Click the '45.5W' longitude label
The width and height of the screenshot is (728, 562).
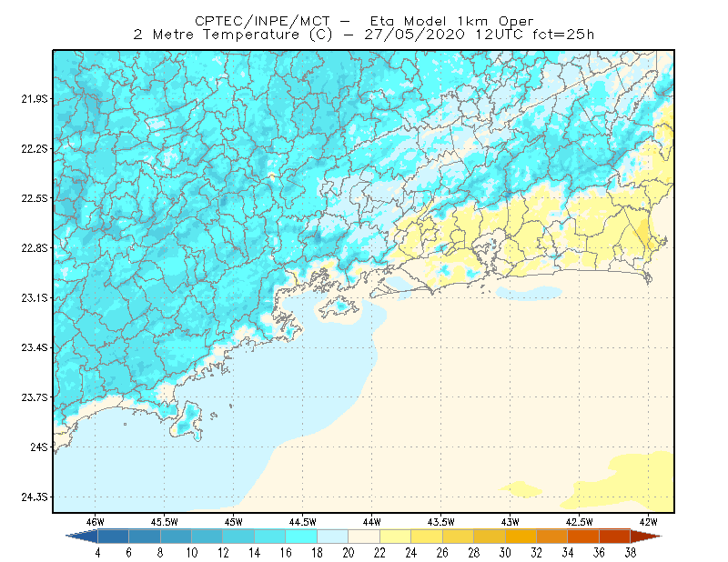pyautogui.click(x=165, y=522)
